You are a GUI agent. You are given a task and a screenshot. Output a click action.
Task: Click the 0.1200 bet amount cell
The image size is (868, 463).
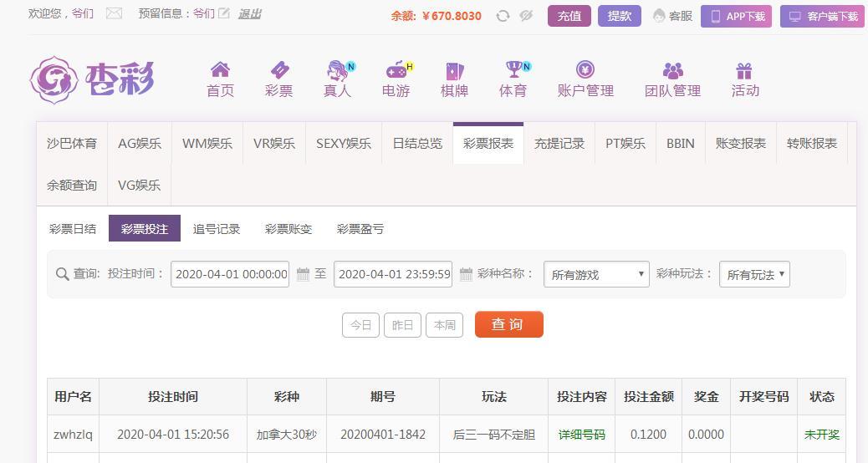coord(649,435)
